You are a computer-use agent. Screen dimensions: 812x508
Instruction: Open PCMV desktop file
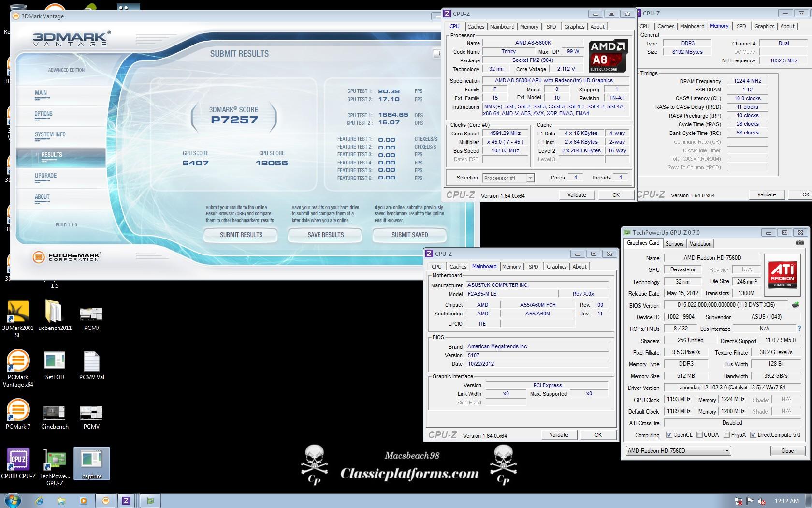91,418
